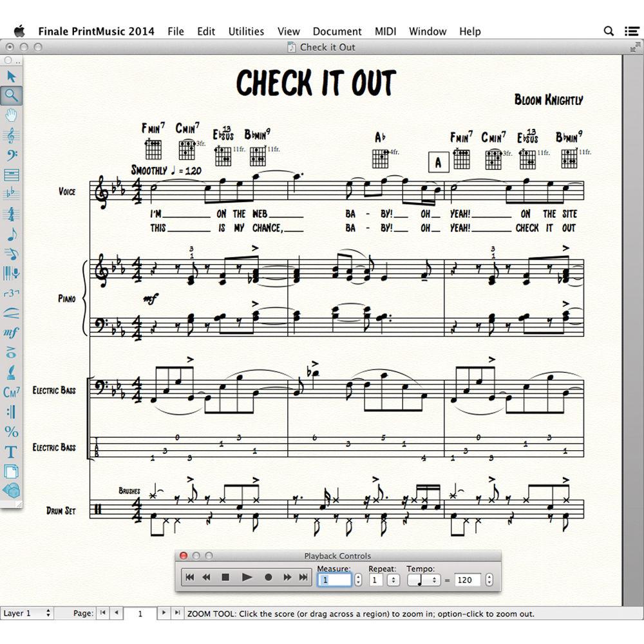644x644 pixels.
Task: Open the Document menu
Action: (337, 31)
